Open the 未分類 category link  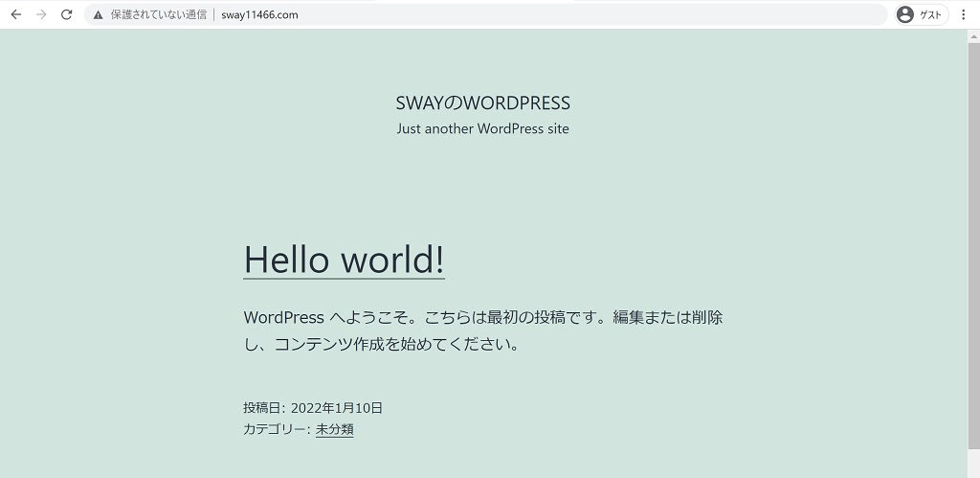click(x=334, y=429)
